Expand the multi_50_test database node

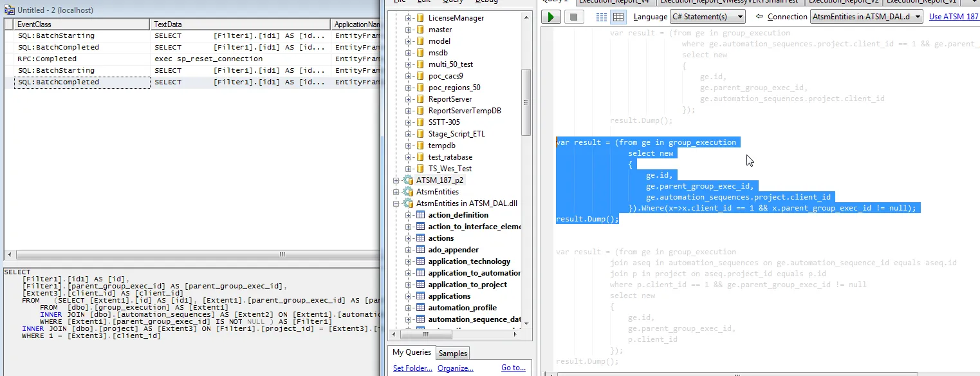pyautogui.click(x=408, y=64)
